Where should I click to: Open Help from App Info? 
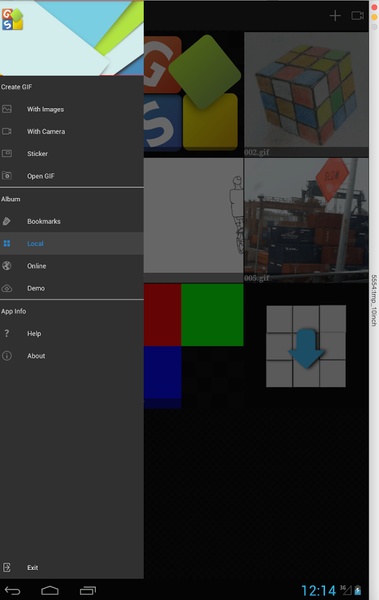(72, 333)
